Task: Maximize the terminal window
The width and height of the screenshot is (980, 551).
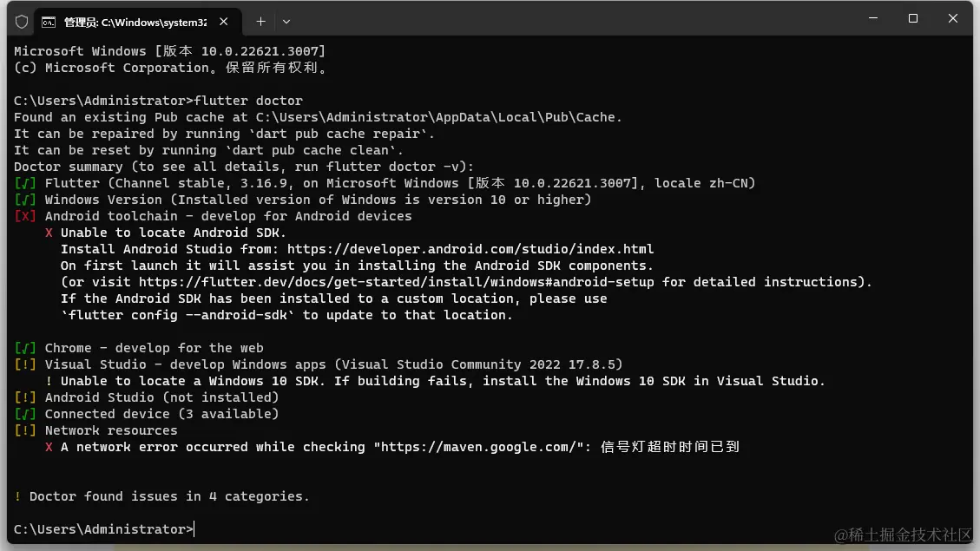Action: pyautogui.click(x=912, y=18)
